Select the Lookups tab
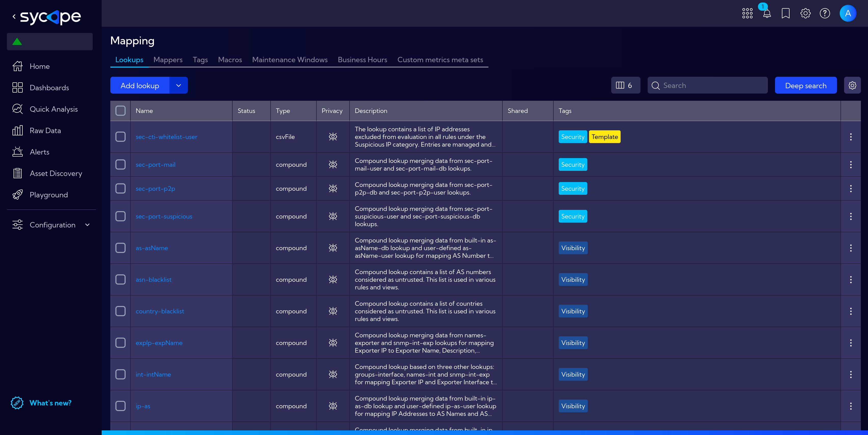This screenshot has width=868, height=435. click(129, 60)
